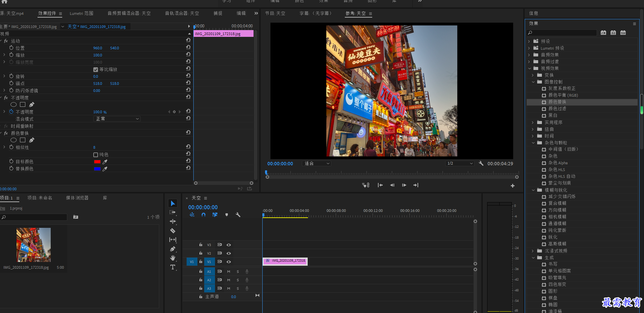Click the blue 替换颜色 swatch
Screen dimensions: 644x313
[97, 169]
